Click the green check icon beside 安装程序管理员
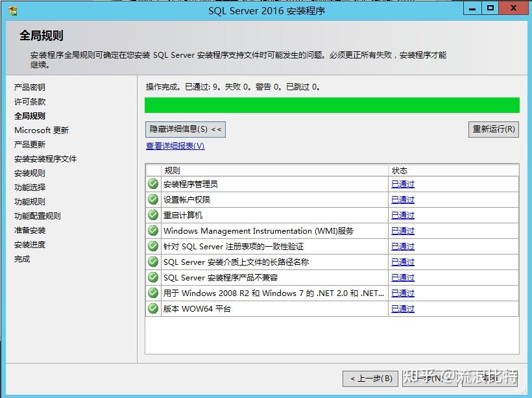The width and height of the screenshot is (532, 398). [152, 184]
